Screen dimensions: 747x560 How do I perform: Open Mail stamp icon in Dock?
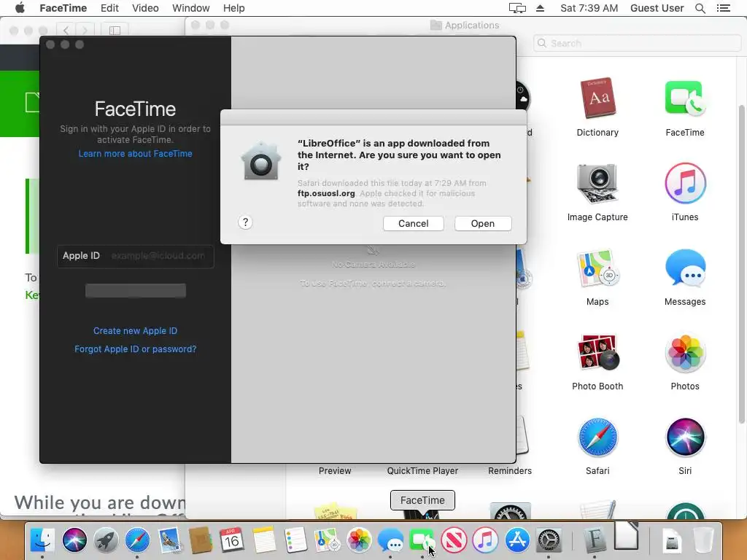(169, 540)
